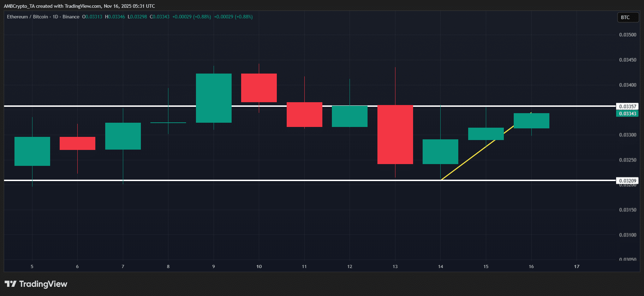Click the 0.03100 price axis label
This screenshot has height=296, width=644.
[627, 235]
